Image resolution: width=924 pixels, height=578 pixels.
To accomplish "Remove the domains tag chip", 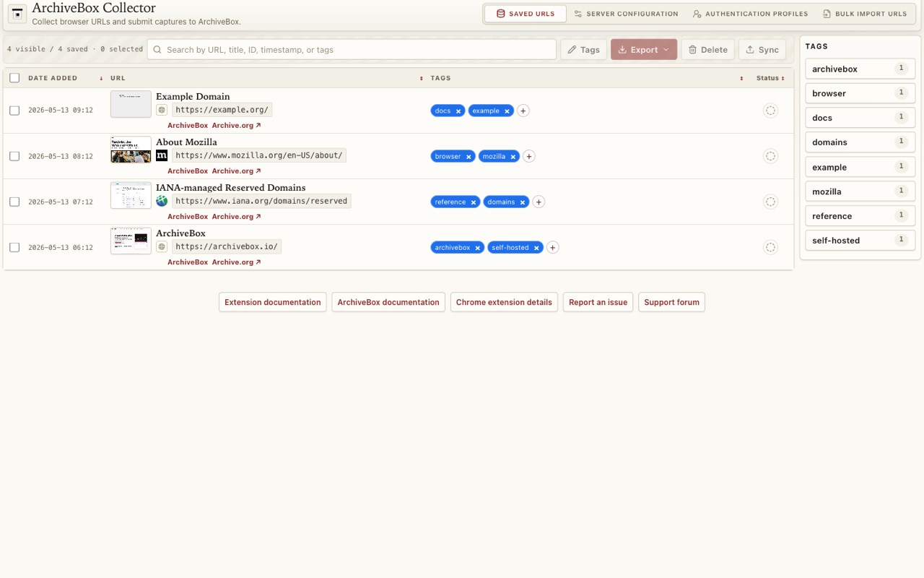I will 523,202.
